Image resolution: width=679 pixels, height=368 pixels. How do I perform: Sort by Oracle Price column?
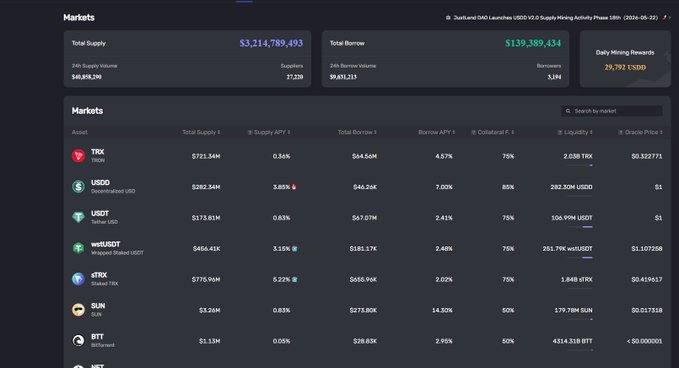coord(643,132)
